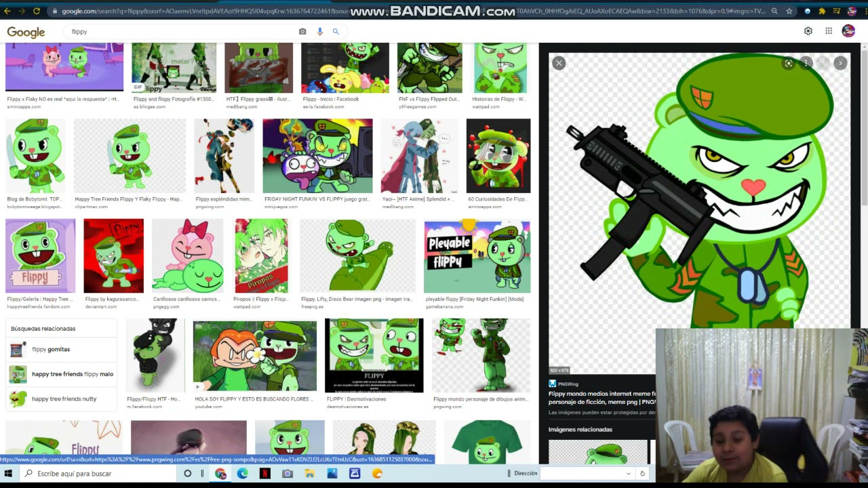Viewport: 868px width, 488px height.
Task: Open 'Happy Tree Friends Flippy Y Flaky' thumbnail
Action: (x=130, y=156)
